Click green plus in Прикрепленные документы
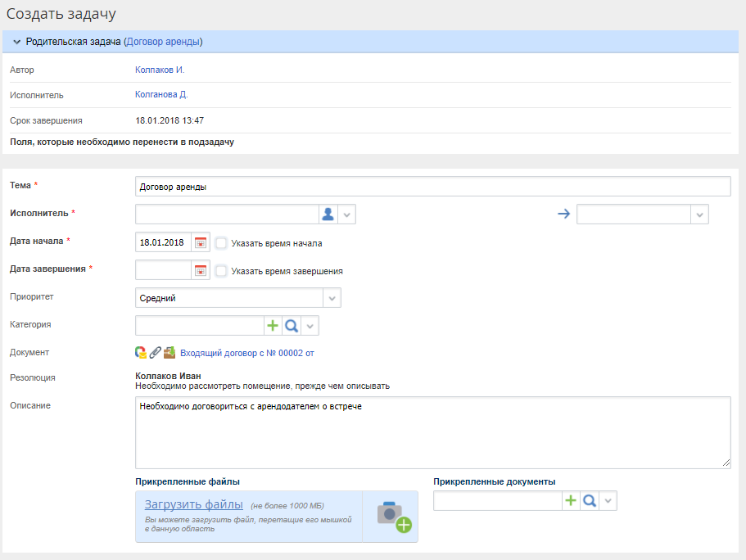This screenshot has width=746, height=560. [x=571, y=501]
